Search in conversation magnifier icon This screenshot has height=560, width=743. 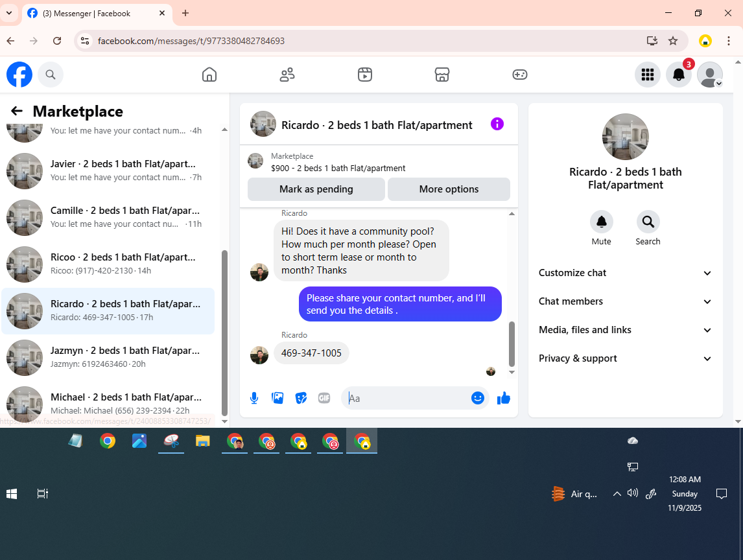(648, 222)
